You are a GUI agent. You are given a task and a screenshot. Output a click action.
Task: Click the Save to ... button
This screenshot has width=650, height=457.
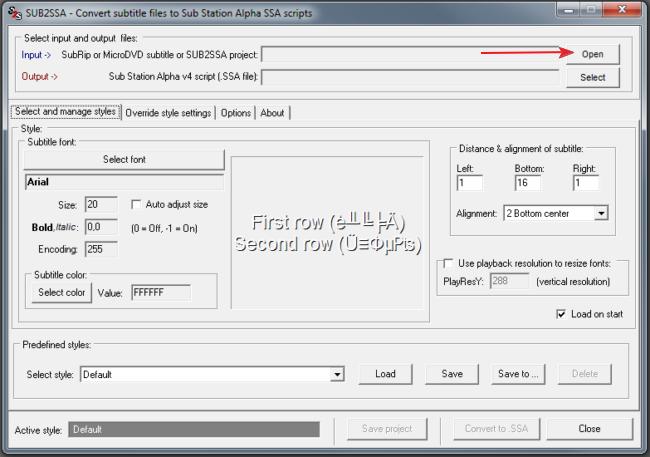point(517,374)
